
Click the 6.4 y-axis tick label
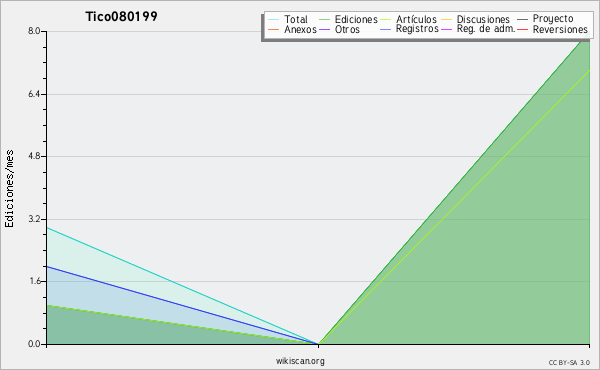click(34, 94)
